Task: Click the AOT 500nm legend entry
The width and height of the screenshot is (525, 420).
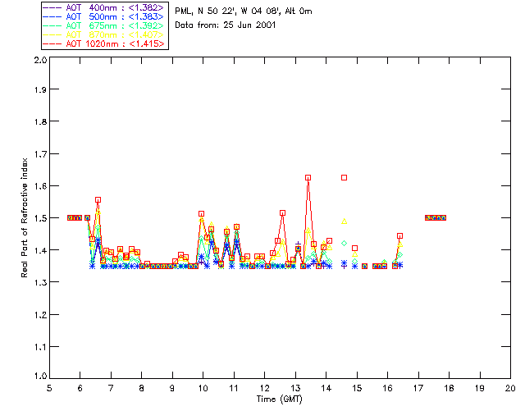Action: pos(103,16)
